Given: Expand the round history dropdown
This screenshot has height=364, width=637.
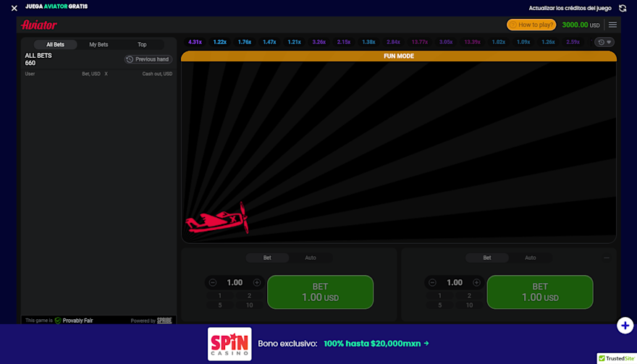Looking at the screenshot, I should tap(604, 42).
